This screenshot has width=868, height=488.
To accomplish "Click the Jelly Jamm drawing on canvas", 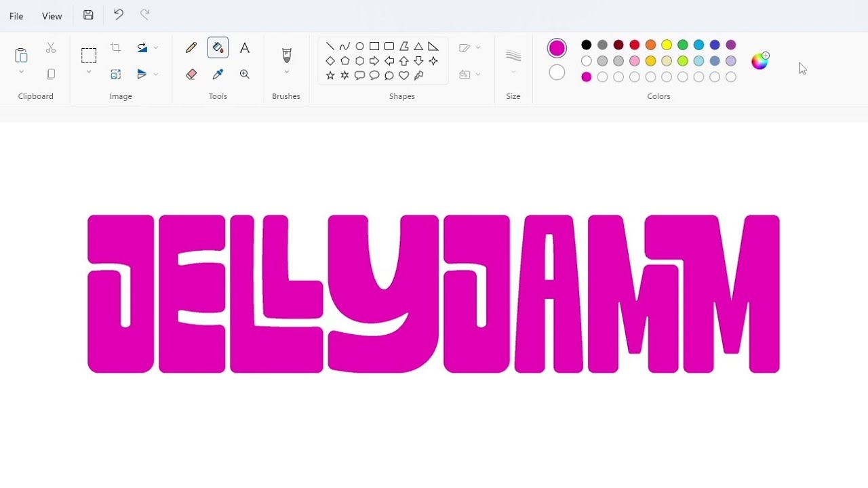I will [x=434, y=293].
